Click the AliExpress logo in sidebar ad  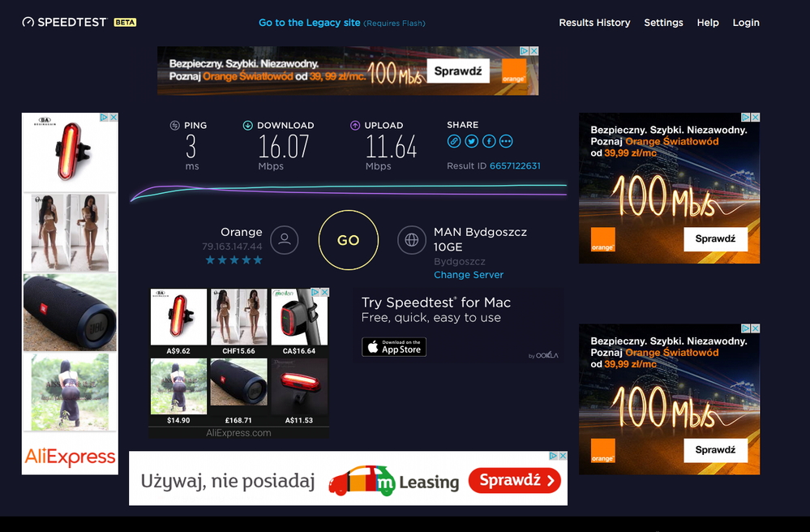71,457
